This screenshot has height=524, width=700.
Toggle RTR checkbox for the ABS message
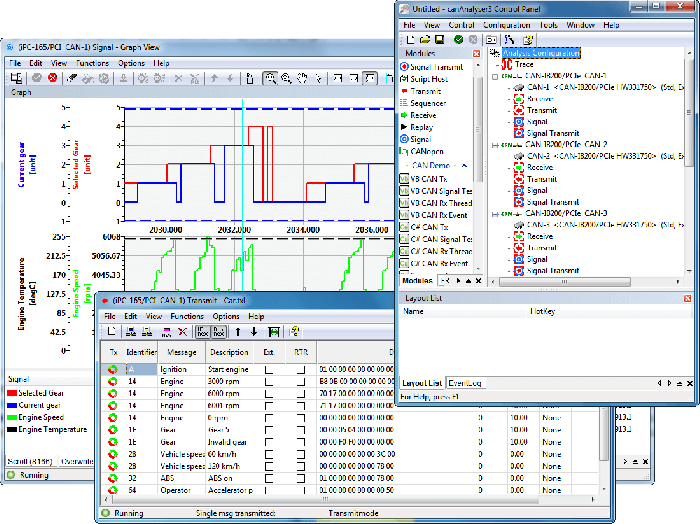pos(302,476)
